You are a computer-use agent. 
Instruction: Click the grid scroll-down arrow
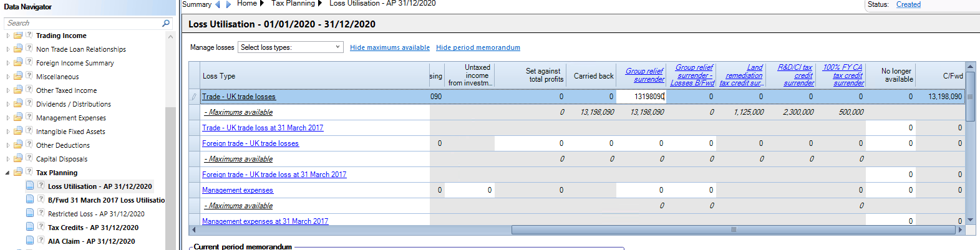coord(970,220)
